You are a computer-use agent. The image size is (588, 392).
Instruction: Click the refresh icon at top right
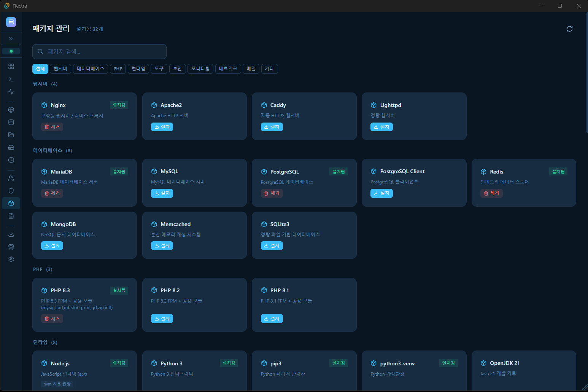(x=569, y=29)
